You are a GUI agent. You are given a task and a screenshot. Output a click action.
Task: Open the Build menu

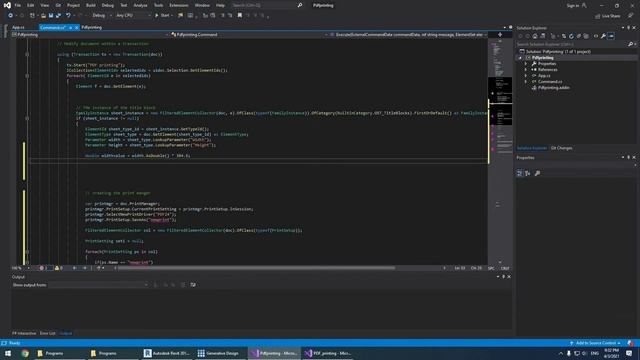[91, 5]
